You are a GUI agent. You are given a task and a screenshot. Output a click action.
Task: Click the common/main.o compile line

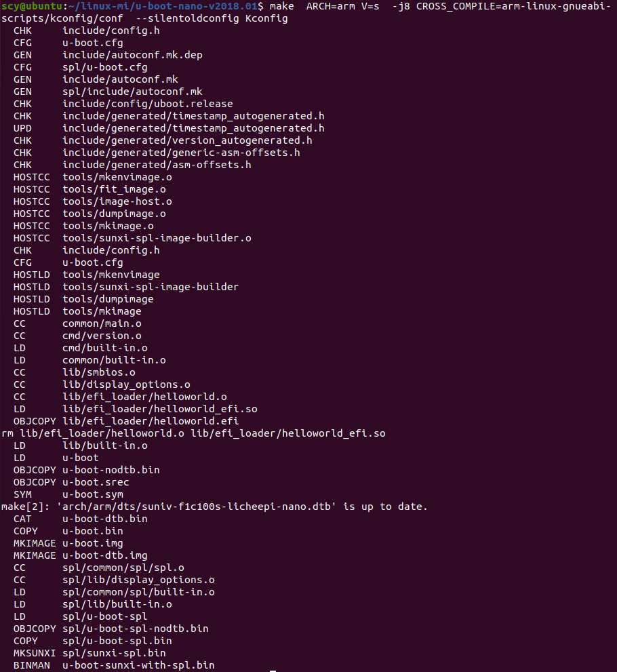[x=77, y=323]
